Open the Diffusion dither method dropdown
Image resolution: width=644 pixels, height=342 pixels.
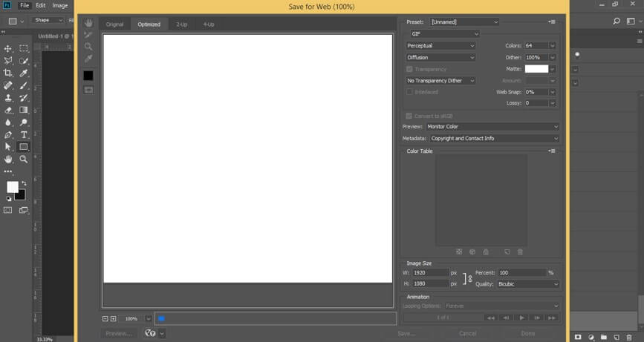[x=440, y=57]
